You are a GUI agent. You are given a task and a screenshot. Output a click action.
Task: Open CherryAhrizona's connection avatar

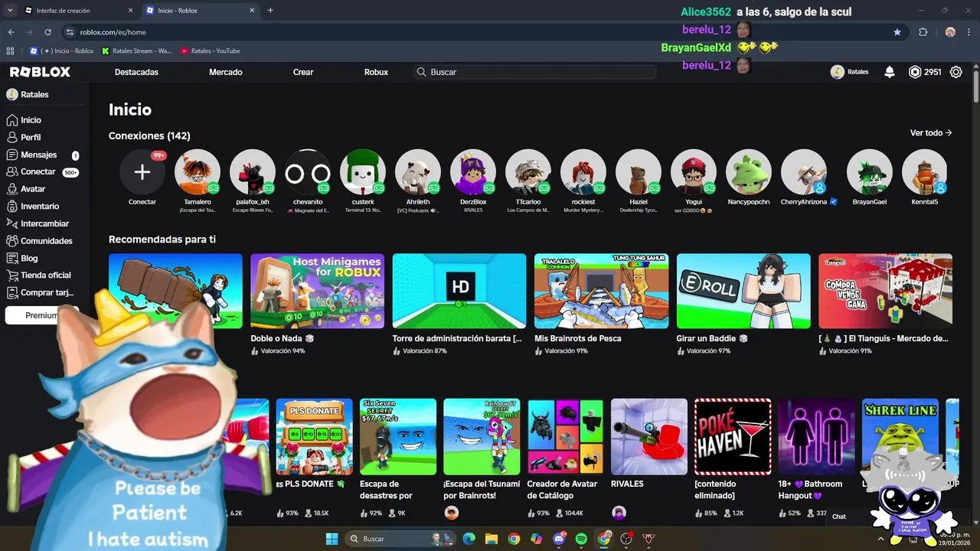(804, 171)
